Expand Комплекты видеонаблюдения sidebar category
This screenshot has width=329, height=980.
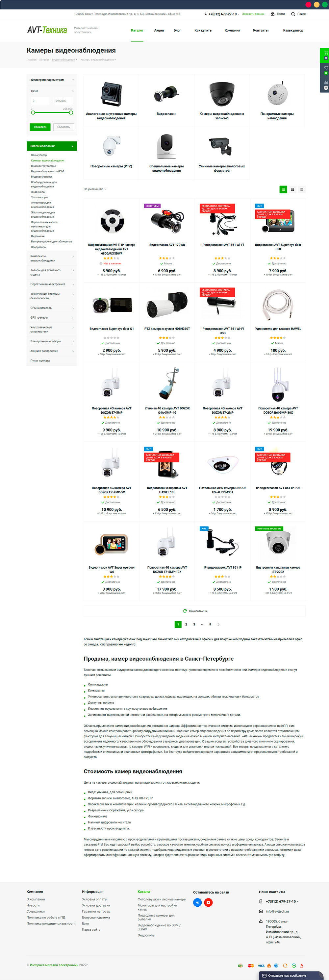73,257
